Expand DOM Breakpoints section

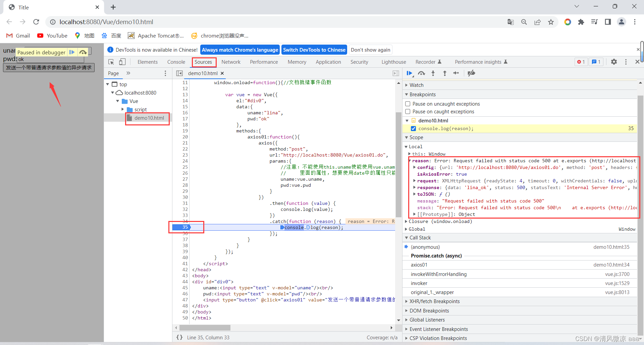coord(520,311)
